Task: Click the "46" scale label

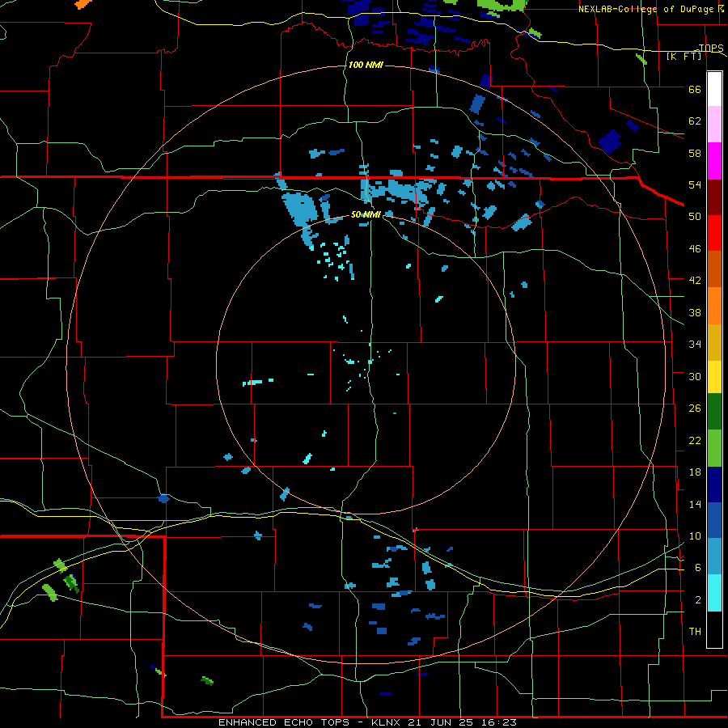Action: click(x=695, y=249)
